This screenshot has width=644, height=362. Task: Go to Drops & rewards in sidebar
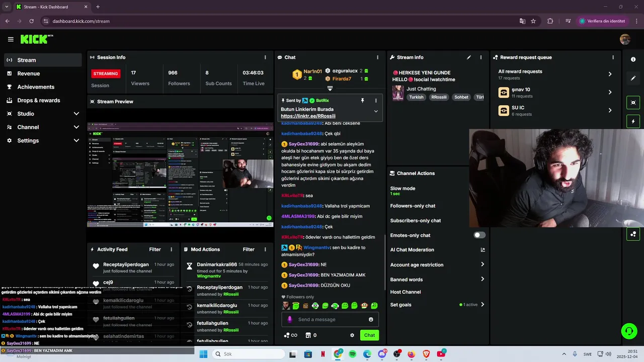tap(42, 101)
